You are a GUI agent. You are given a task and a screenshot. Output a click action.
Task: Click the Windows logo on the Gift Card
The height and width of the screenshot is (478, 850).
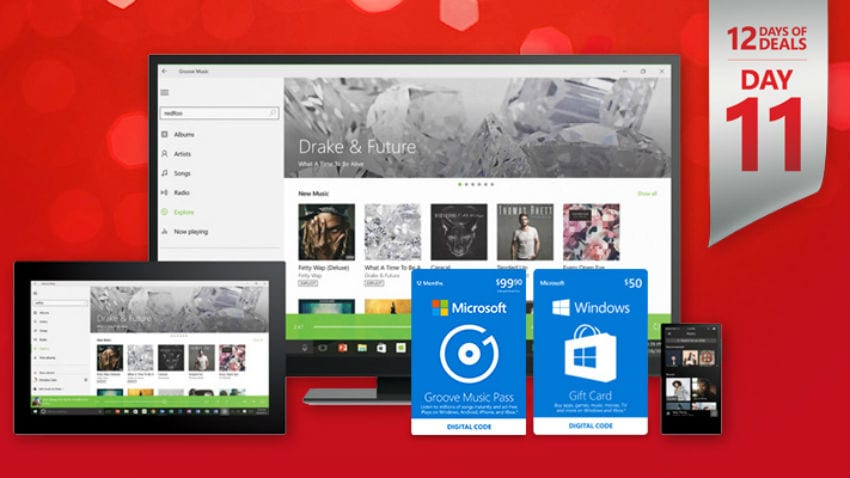561,308
